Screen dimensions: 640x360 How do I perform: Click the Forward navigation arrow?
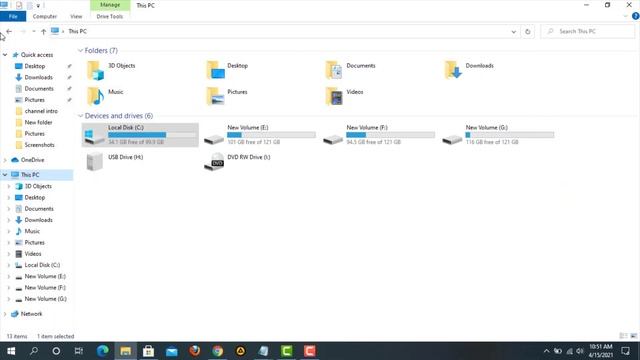(23, 31)
